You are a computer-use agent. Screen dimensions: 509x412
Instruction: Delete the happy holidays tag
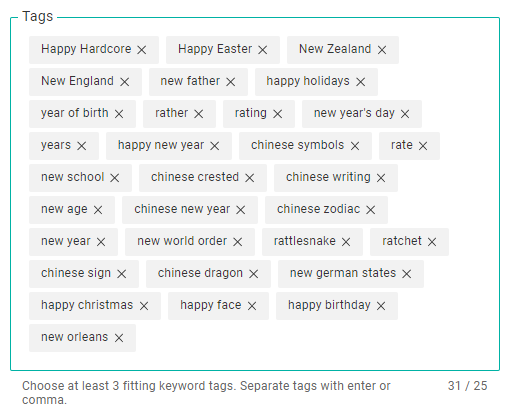pyautogui.click(x=360, y=82)
